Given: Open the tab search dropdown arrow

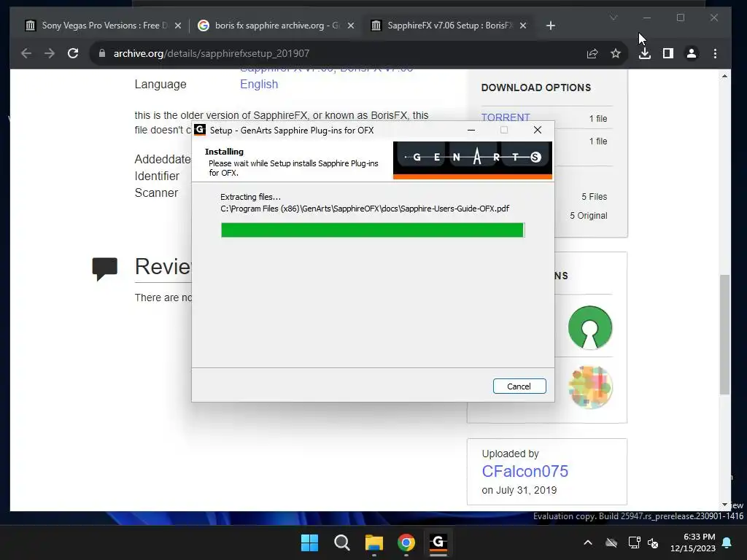Looking at the screenshot, I should [614, 17].
